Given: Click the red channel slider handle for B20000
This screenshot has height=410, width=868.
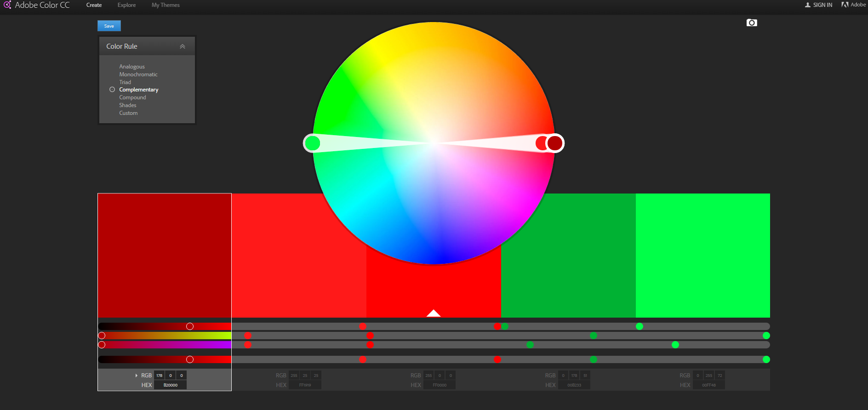Looking at the screenshot, I should [190, 326].
